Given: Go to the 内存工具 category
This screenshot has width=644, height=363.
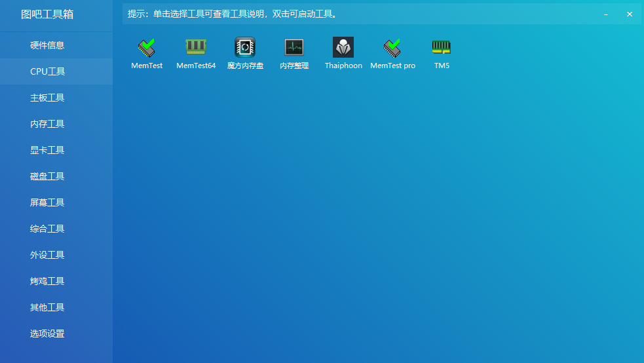Looking at the screenshot, I should (56, 124).
